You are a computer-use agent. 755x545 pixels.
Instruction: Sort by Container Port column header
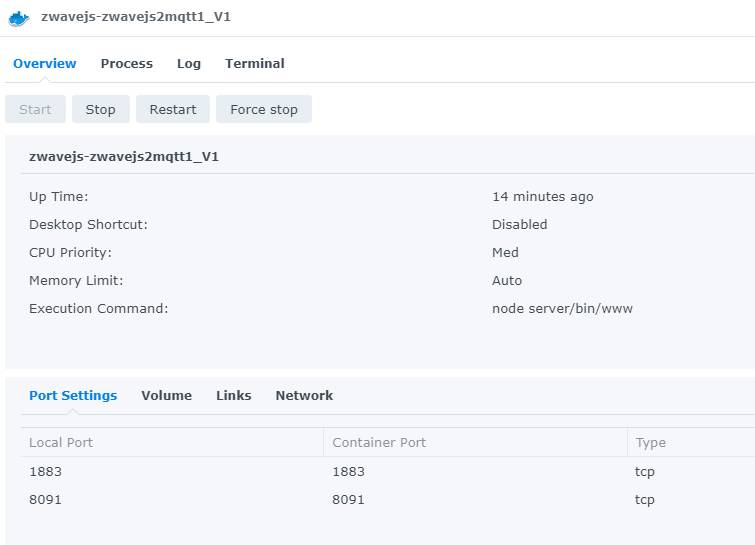point(475,442)
